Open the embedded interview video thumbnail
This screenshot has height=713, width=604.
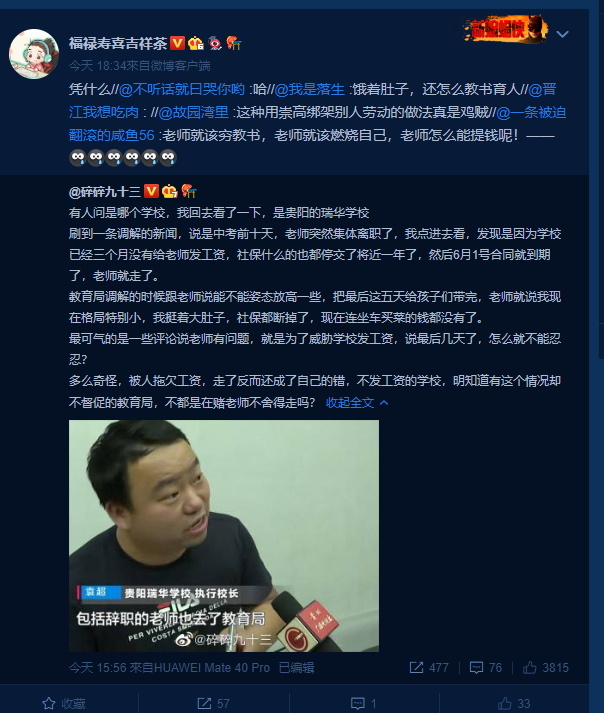coord(224,536)
